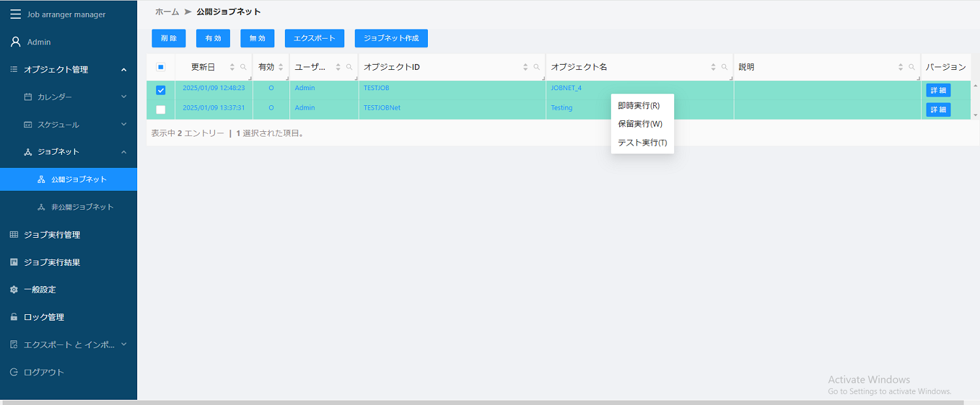Toggle the select-all checkbox in table header
980x405 pixels.
161,67
